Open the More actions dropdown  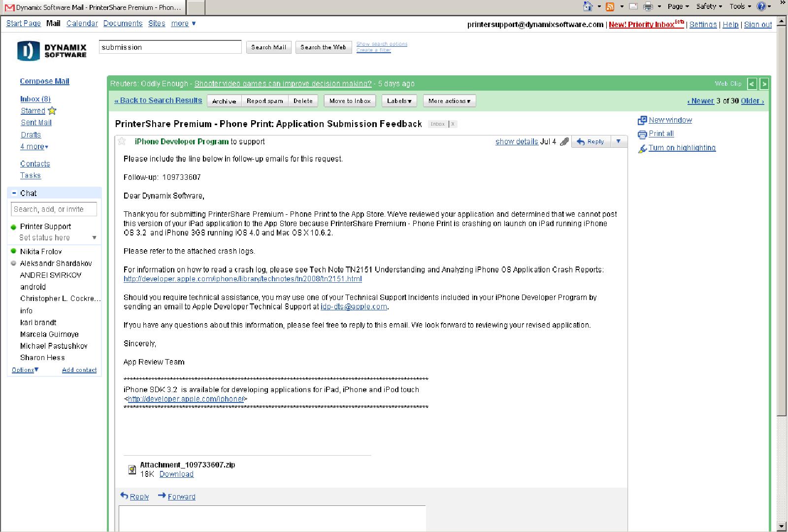pos(449,101)
